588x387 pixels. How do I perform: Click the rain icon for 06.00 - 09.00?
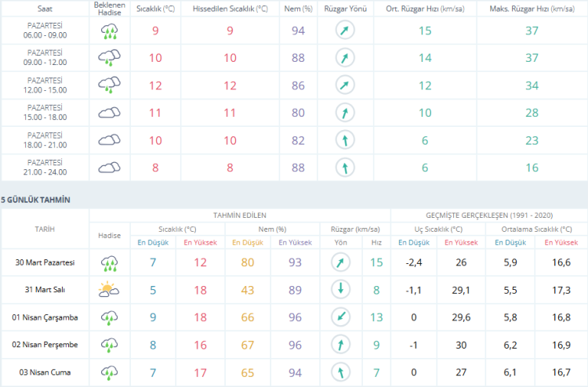point(109,31)
